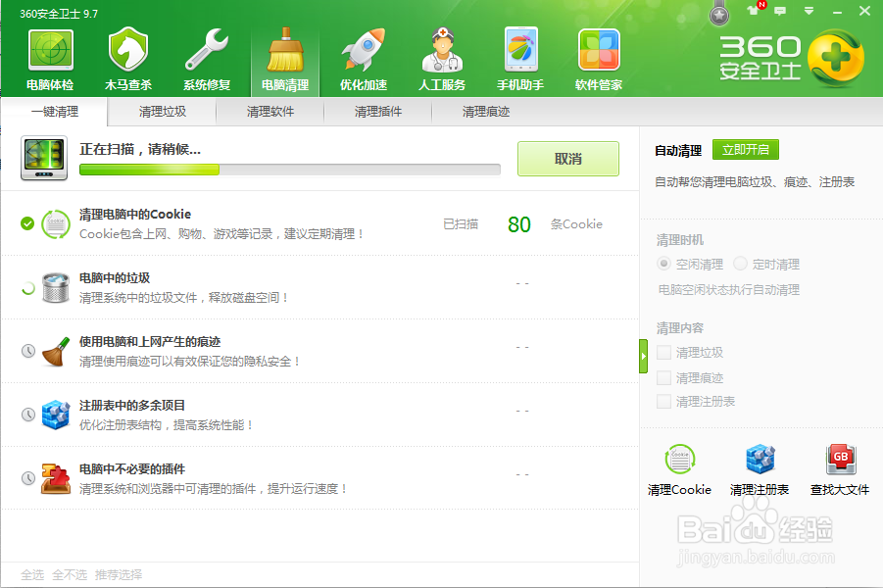Launch 软件管家 software manager
The height and width of the screenshot is (588, 883).
tap(599, 56)
